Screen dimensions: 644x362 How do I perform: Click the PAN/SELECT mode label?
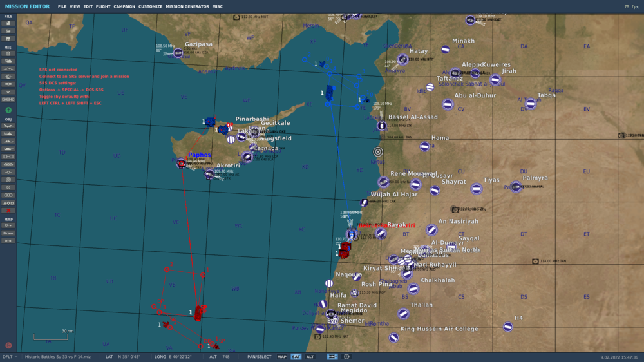click(259, 357)
